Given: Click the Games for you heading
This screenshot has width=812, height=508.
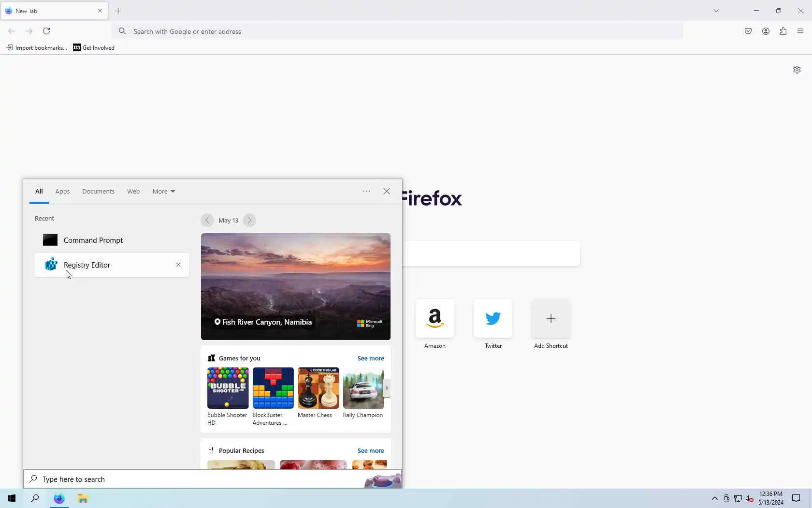Looking at the screenshot, I should point(240,359).
